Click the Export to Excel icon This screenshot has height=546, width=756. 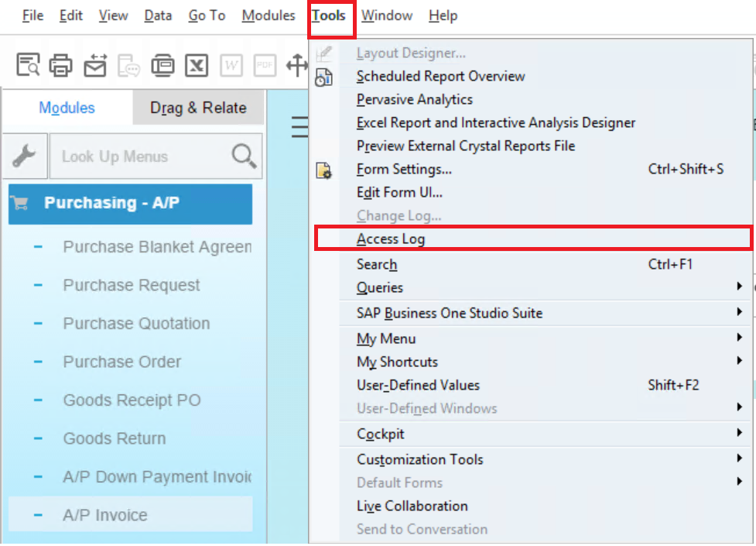click(197, 66)
